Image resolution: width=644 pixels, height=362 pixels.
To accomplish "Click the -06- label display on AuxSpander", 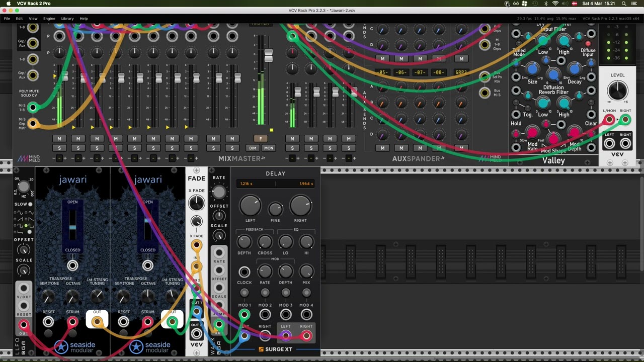I will click(x=401, y=72).
